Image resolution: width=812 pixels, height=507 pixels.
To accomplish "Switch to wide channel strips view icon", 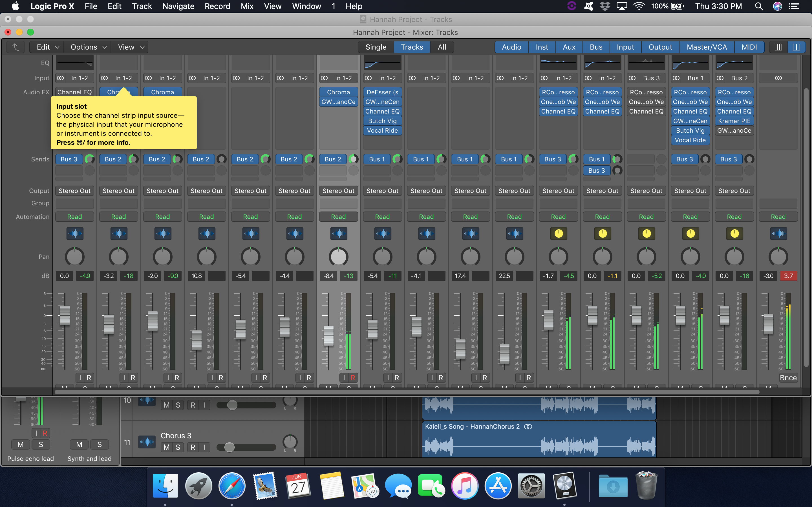I will pyautogui.click(x=796, y=47).
